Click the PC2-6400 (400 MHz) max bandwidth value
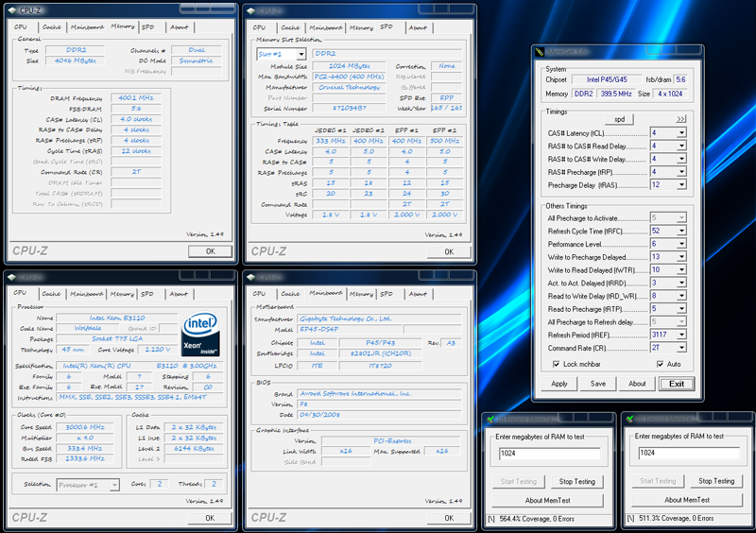 point(349,77)
